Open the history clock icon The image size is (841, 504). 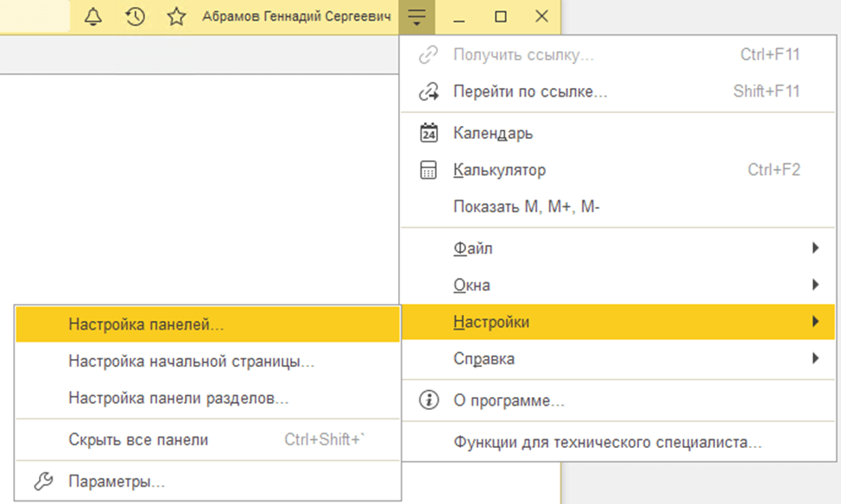coord(135,16)
